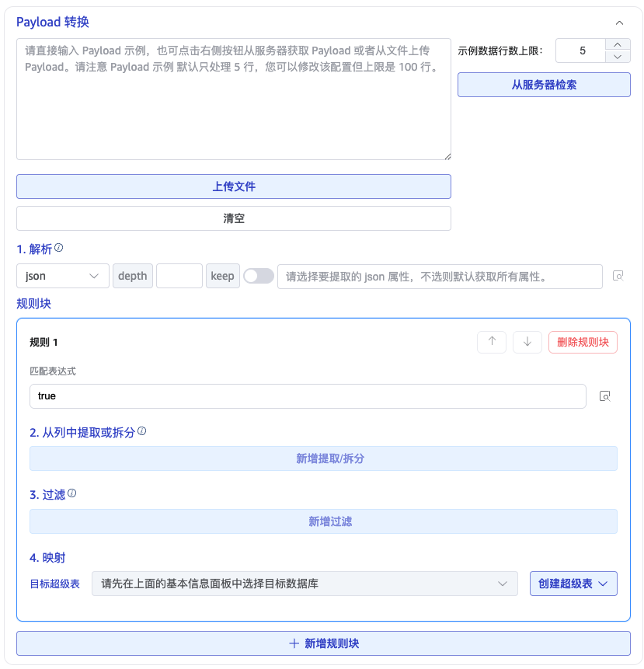644x669 pixels.
Task: Click the 从服务器检索 button
Action: (544, 85)
